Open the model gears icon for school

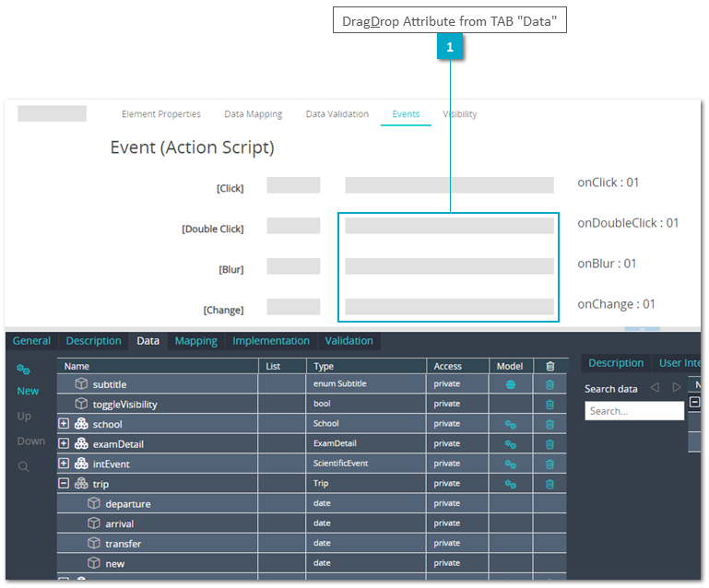511,424
